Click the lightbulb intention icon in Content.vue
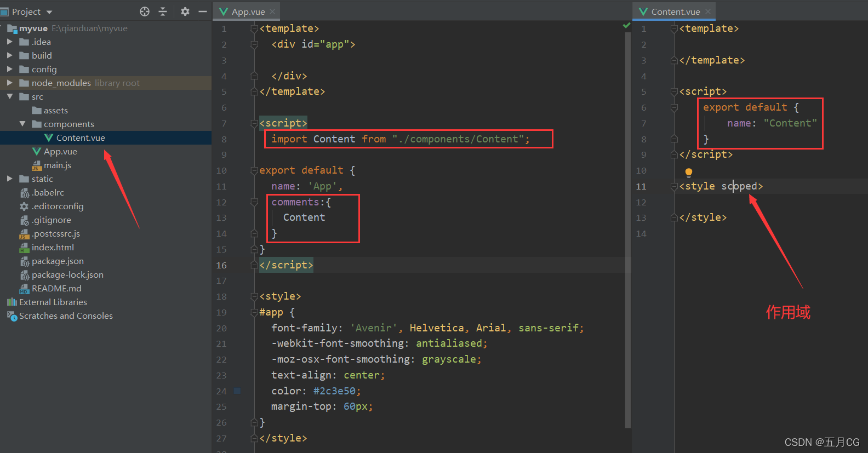 coord(689,173)
